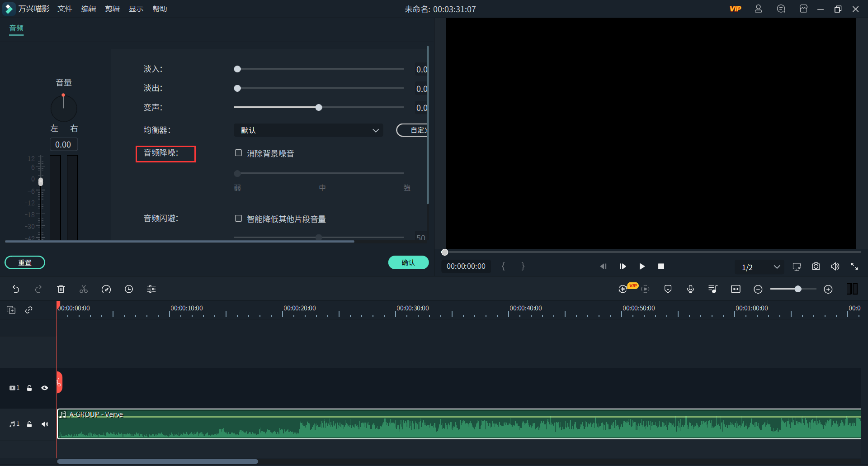Take a snapshot with the camera icon

(x=816, y=266)
